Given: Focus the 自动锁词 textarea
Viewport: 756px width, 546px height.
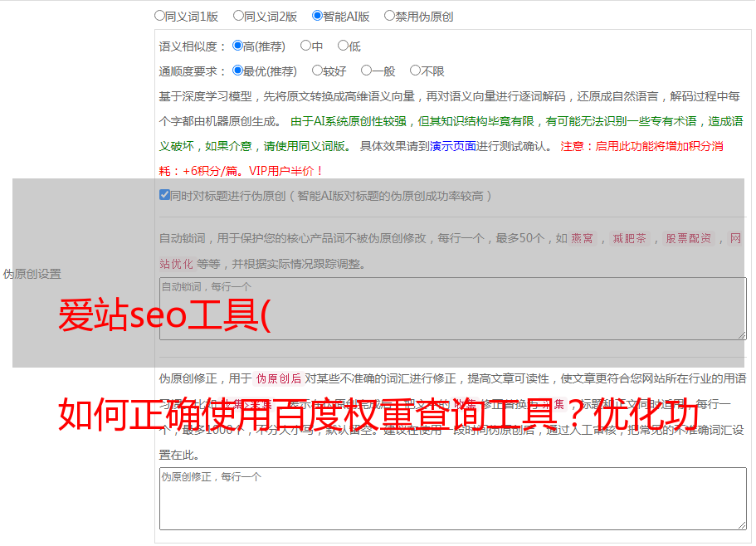Looking at the screenshot, I should [453, 309].
